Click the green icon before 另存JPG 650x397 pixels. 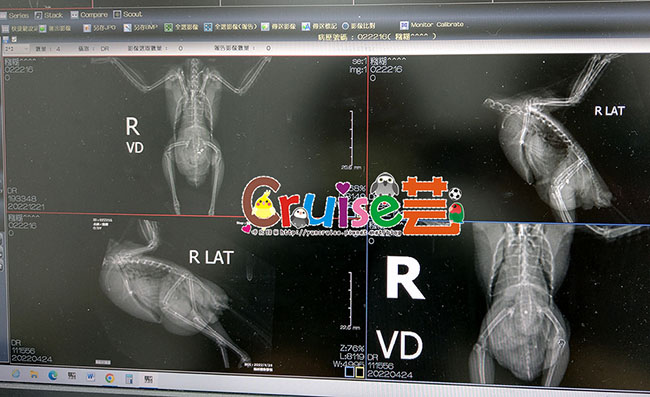click(42, 29)
